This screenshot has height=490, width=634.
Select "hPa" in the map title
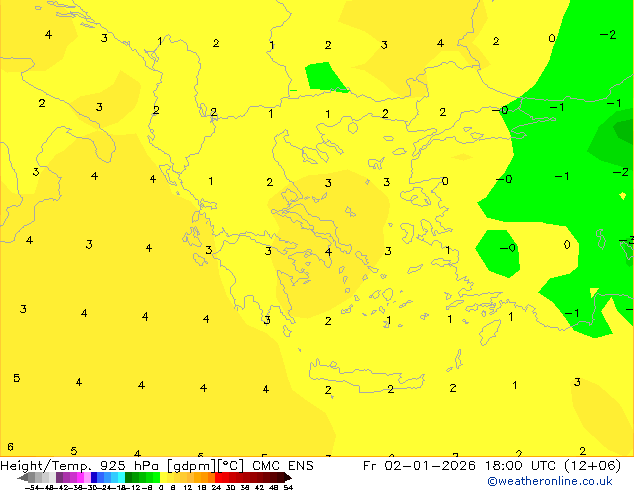click(x=147, y=466)
